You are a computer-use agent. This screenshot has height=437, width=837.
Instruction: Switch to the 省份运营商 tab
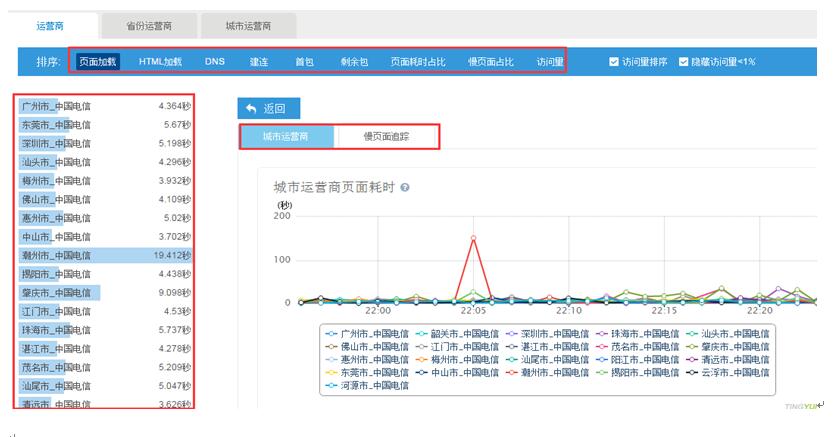click(148, 25)
